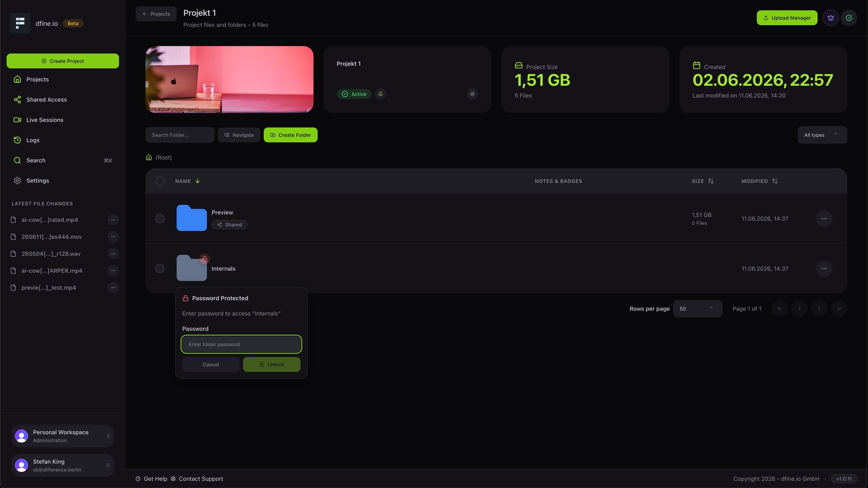Screen dimensions: 868x488
Task: Click the Shared badge on Preview folder
Action: [229, 225]
